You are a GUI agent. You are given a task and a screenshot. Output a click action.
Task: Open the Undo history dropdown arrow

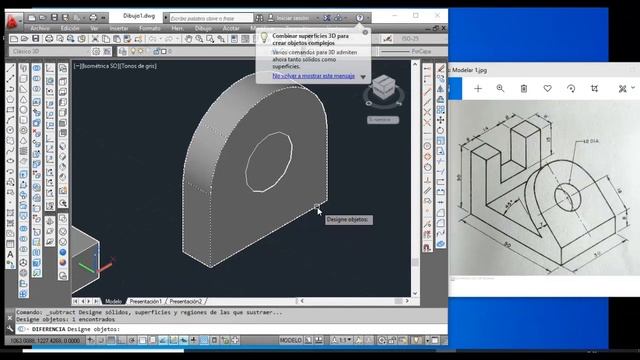click(160, 39)
